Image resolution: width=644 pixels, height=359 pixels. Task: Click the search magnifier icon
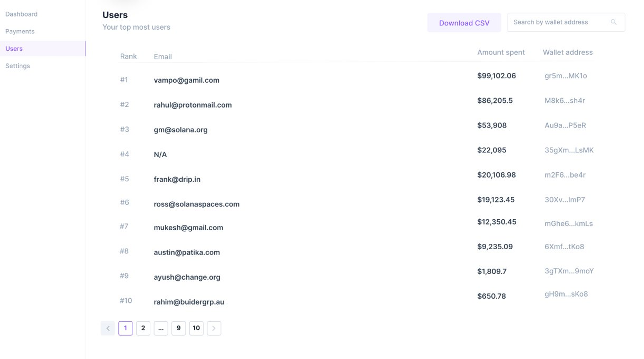click(x=613, y=22)
